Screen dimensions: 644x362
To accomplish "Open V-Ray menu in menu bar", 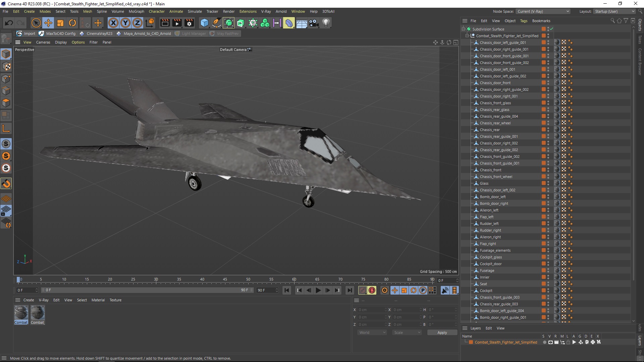I will click(x=266, y=11).
